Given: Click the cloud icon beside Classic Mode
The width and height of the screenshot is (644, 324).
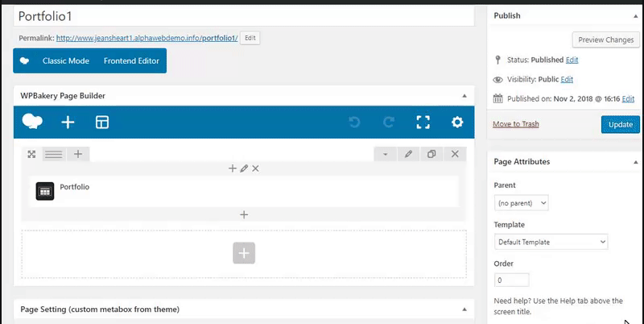Looking at the screenshot, I should click(x=25, y=61).
